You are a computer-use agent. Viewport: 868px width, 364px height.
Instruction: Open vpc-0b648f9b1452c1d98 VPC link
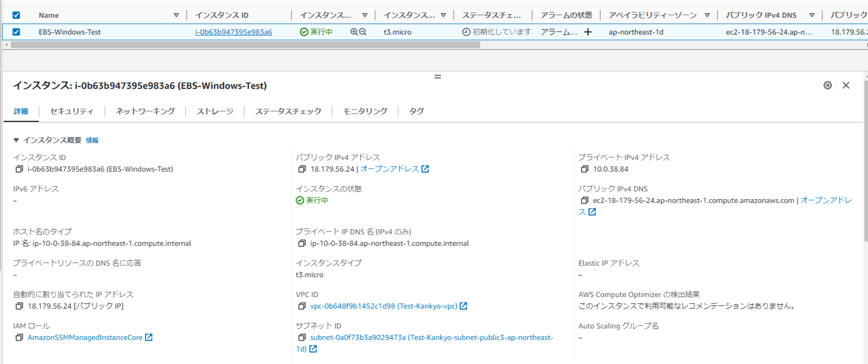tap(384, 306)
